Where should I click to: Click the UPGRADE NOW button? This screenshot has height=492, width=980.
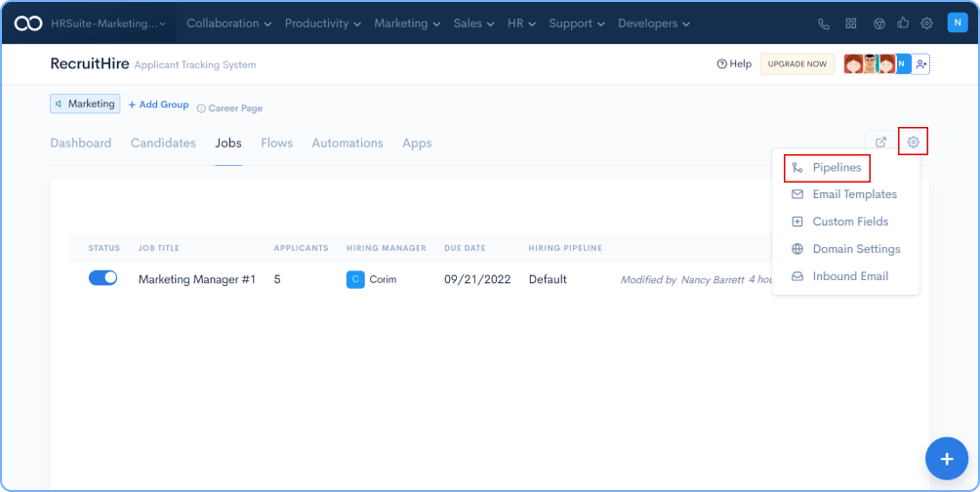pyautogui.click(x=796, y=64)
